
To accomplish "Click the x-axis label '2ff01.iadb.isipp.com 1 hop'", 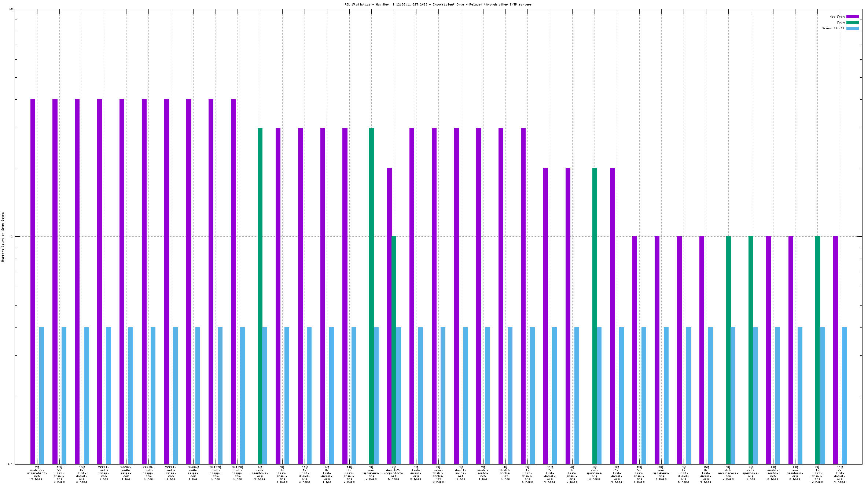I will [x=104, y=473].
